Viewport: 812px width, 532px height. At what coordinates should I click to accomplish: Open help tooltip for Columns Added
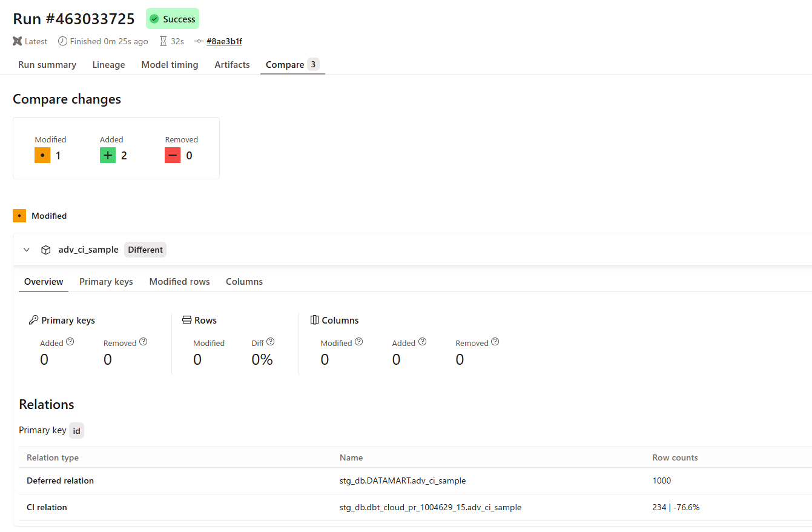(423, 342)
